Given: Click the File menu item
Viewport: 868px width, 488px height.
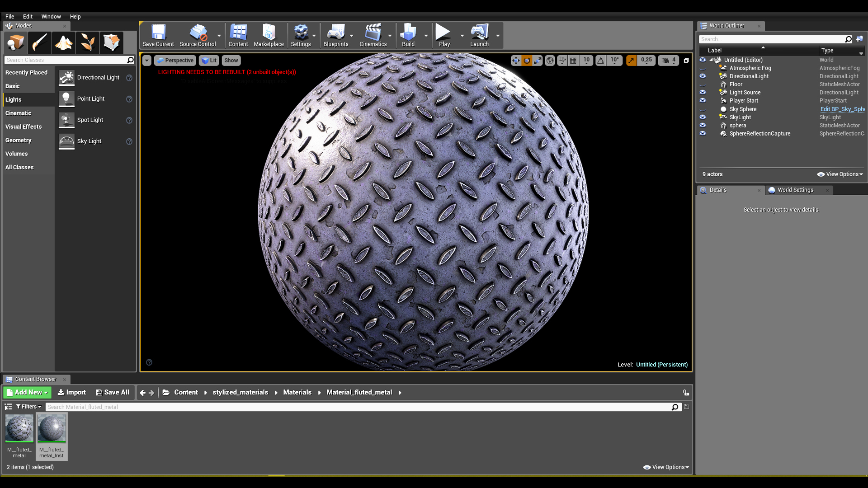Looking at the screenshot, I should point(9,16).
